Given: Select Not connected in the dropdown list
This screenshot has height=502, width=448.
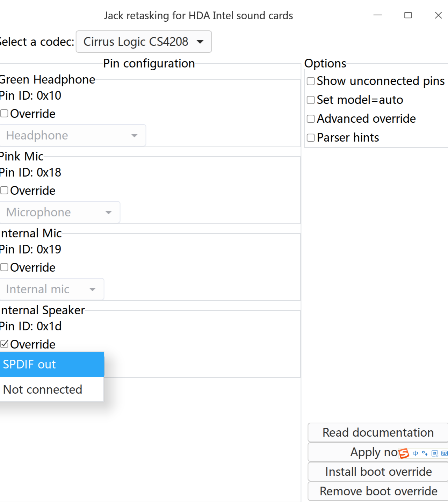Looking at the screenshot, I should pos(51,389).
